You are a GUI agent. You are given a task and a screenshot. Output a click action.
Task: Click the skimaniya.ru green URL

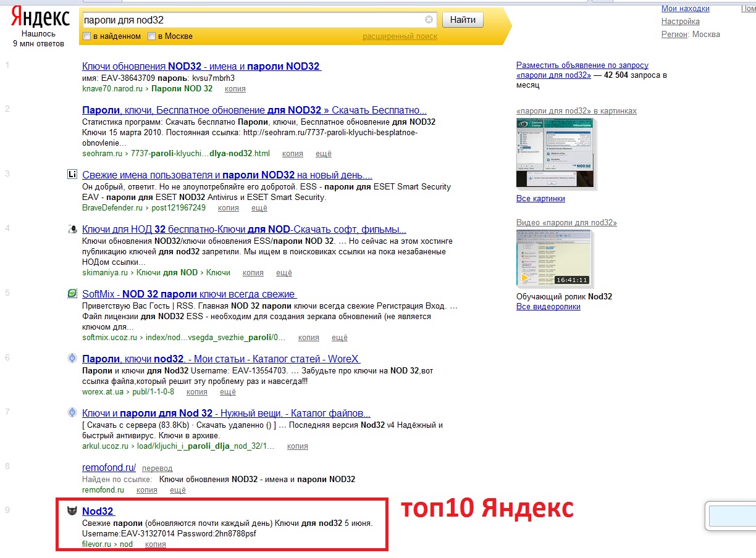pyautogui.click(x=105, y=273)
